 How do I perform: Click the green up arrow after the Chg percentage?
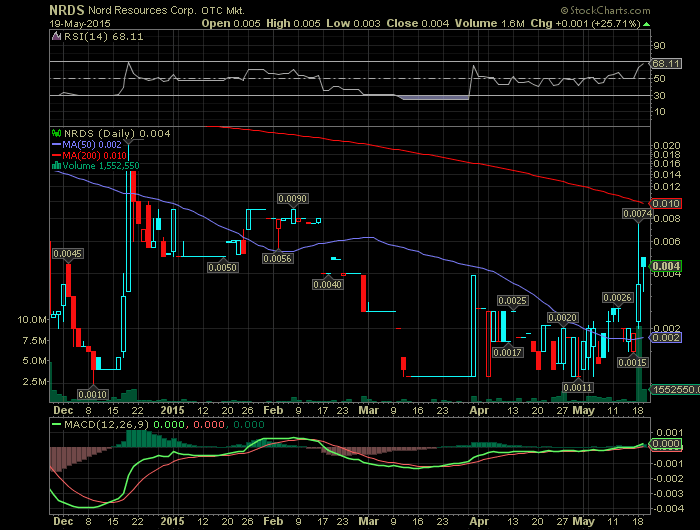[x=647, y=24]
